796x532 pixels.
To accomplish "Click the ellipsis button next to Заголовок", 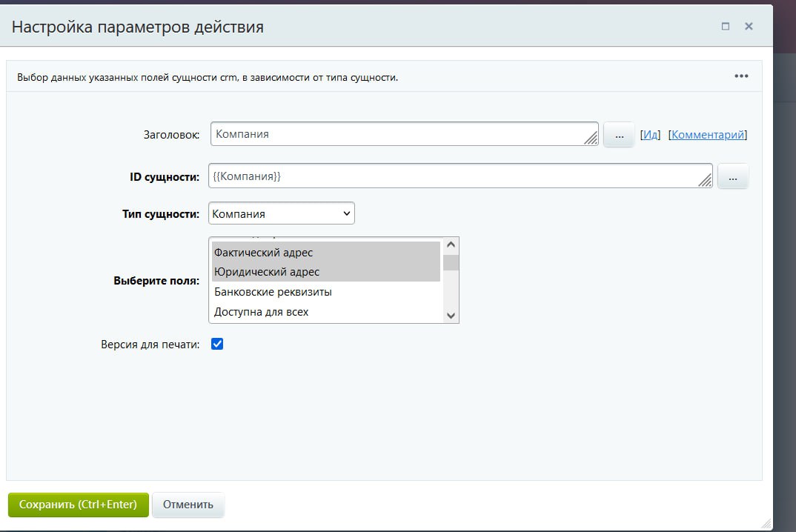I will pyautogui.click(x=619, y=135).
